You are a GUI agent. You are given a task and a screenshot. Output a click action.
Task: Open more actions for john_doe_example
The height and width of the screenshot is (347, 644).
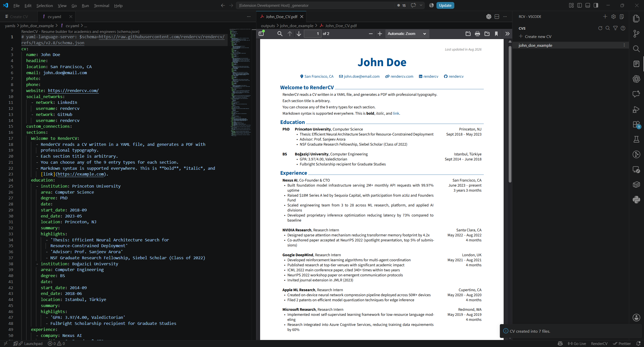pos(624,45)
